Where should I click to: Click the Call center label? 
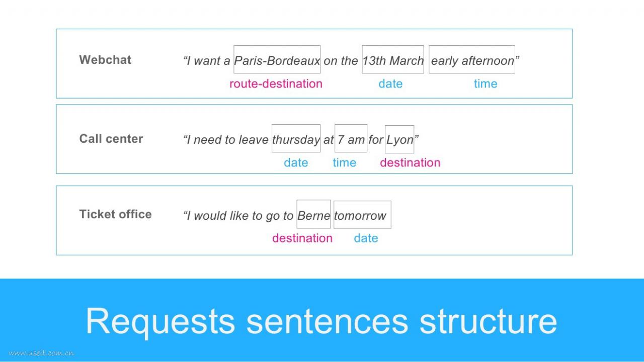point(111,139)
